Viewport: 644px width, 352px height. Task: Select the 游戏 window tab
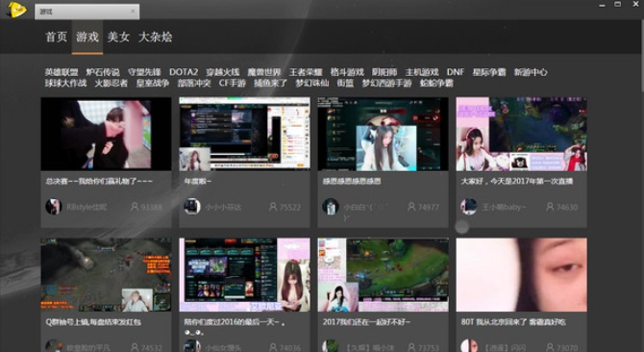click(87, 12)
